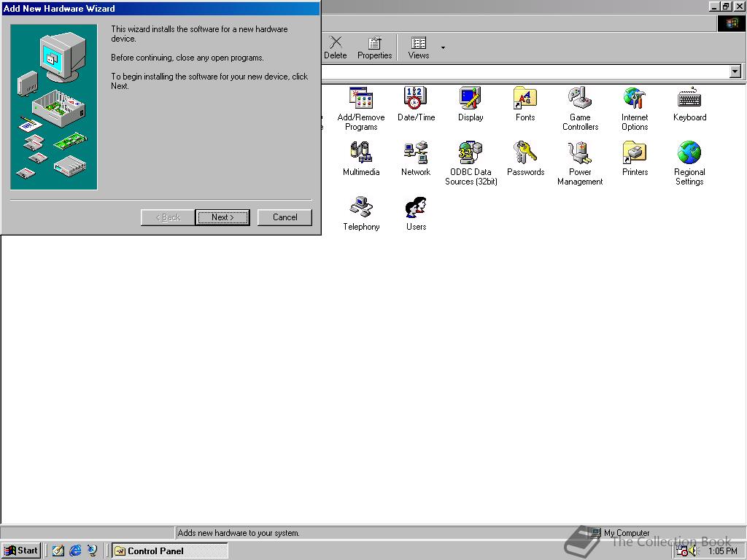Open the address bar dropdown arrow
747x560 pixels.
point(735,72)
